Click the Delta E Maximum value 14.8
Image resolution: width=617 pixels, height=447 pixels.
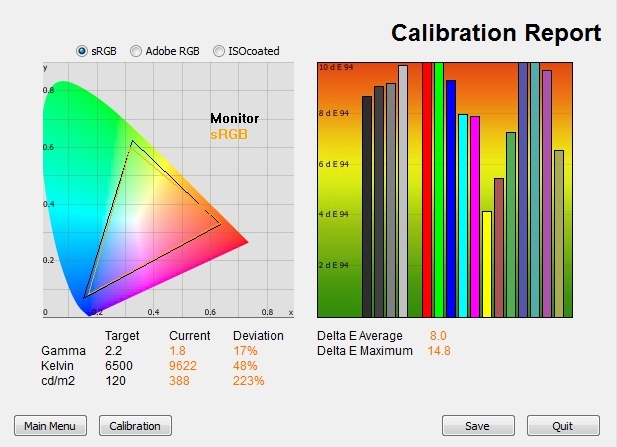[439, 351]
